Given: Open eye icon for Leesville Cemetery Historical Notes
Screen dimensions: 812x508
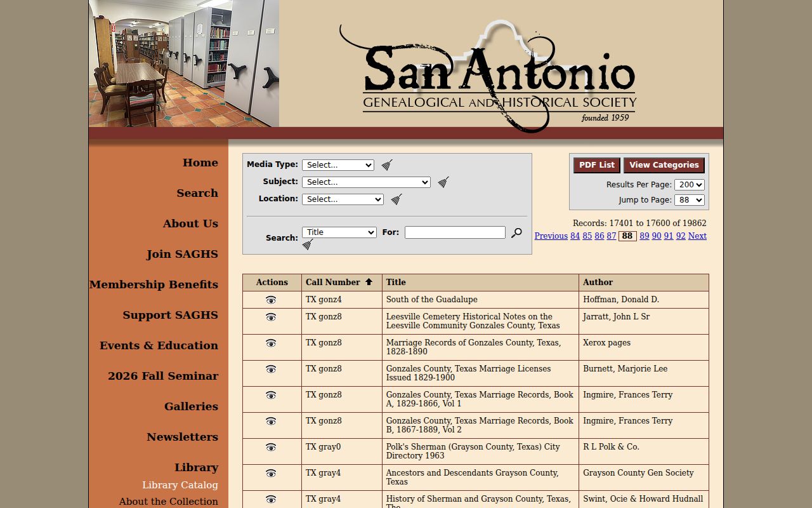Looking at the screenshot, I should point(271,317).
